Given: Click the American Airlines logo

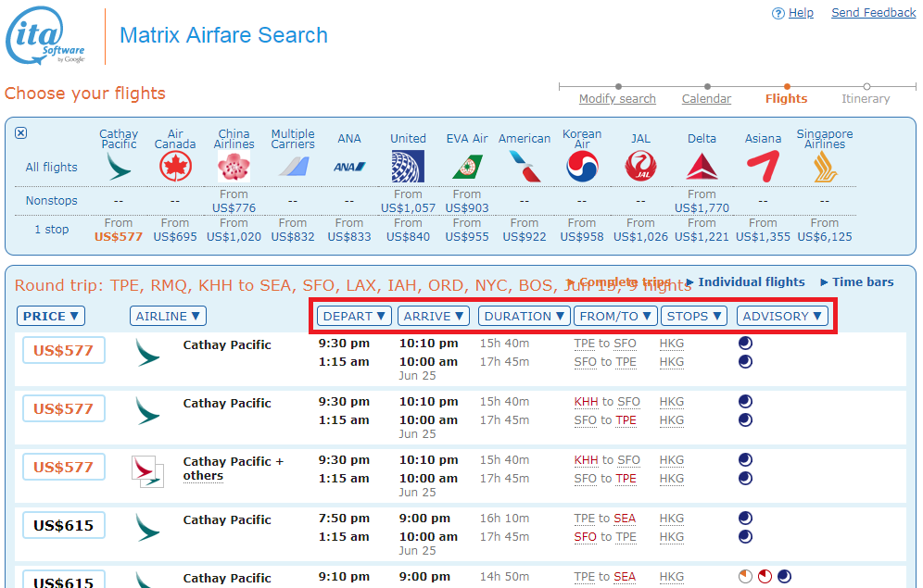Looking at the screenshot, I should pos(525,167).
